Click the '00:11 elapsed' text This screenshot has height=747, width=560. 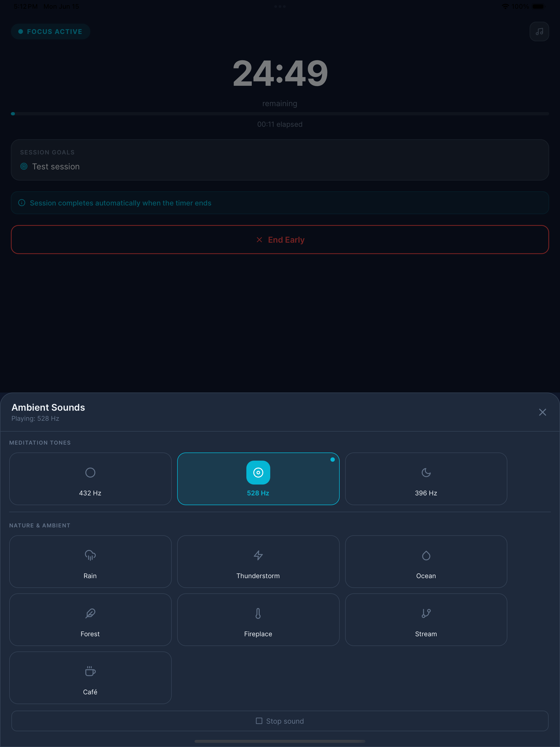coord(280,124)
